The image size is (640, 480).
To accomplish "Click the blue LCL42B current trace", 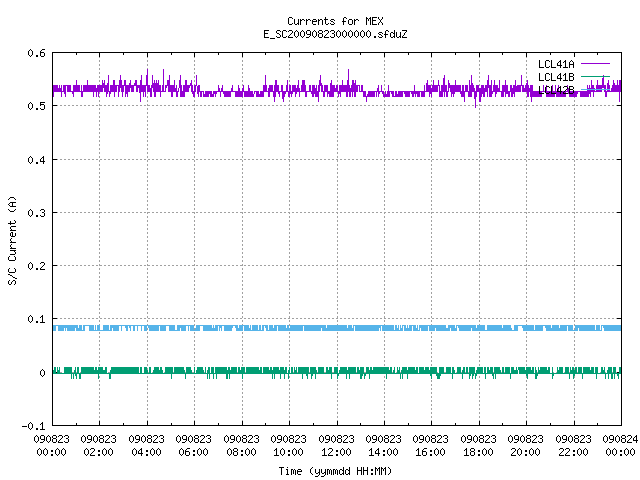I will pyautogui.click(x=337, y=328).
